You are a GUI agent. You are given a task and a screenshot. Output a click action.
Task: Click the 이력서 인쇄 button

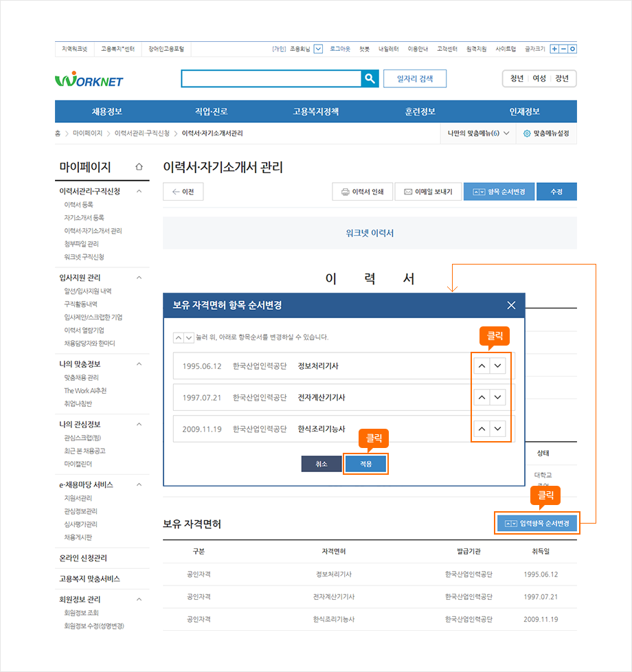362,192
